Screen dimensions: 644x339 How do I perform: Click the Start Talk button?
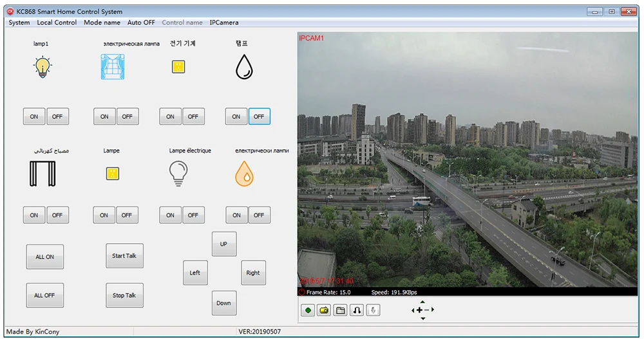(x=124, y=255)
